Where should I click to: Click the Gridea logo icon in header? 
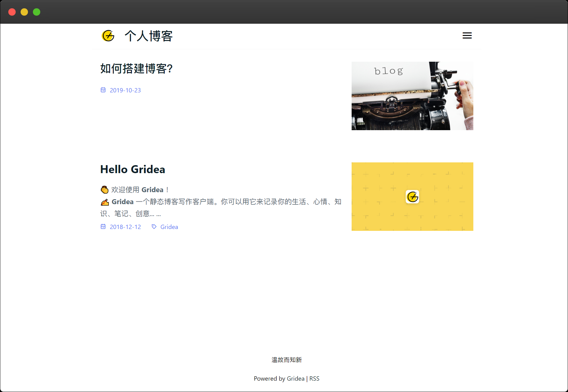pos(108,36)
